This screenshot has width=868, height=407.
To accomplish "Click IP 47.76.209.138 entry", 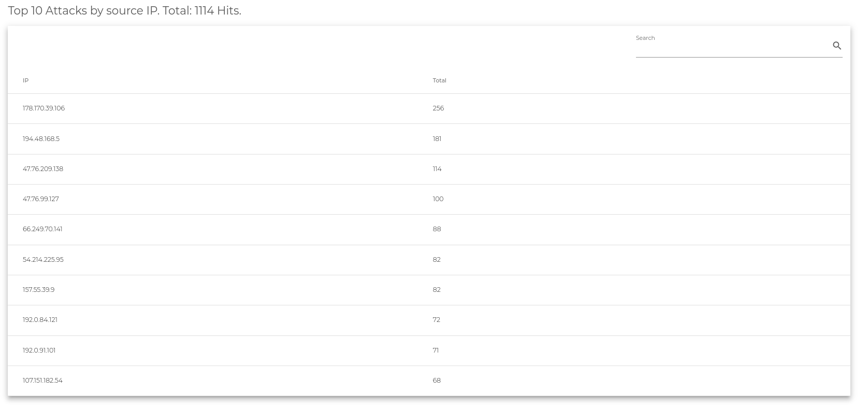I will click(43, 169).
